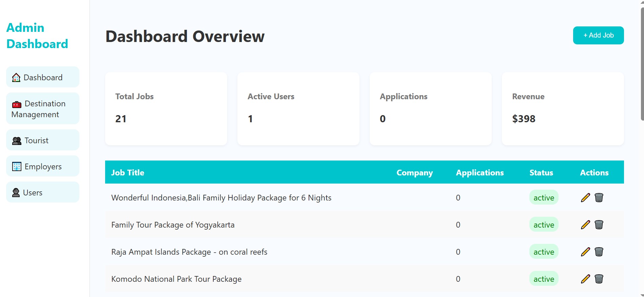Go to Destination Management section

(x=43, y=109)
